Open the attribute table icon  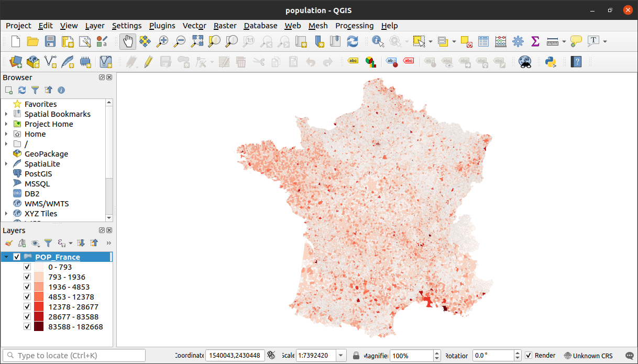click(483, 41)
